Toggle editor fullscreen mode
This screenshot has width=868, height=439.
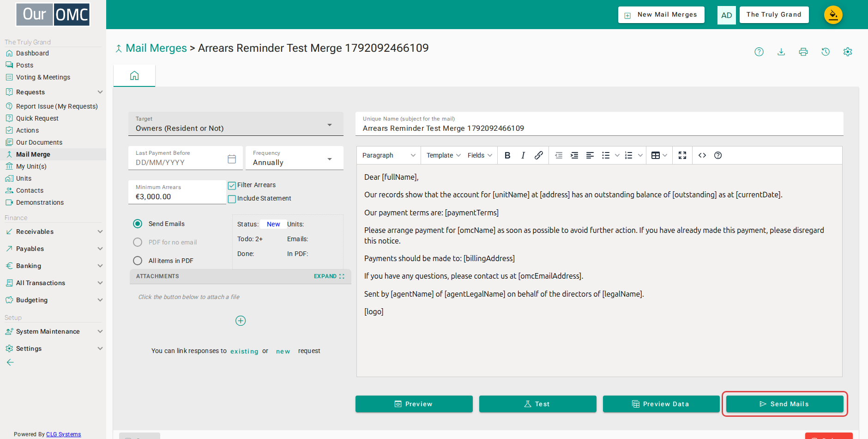pos(682,155)
